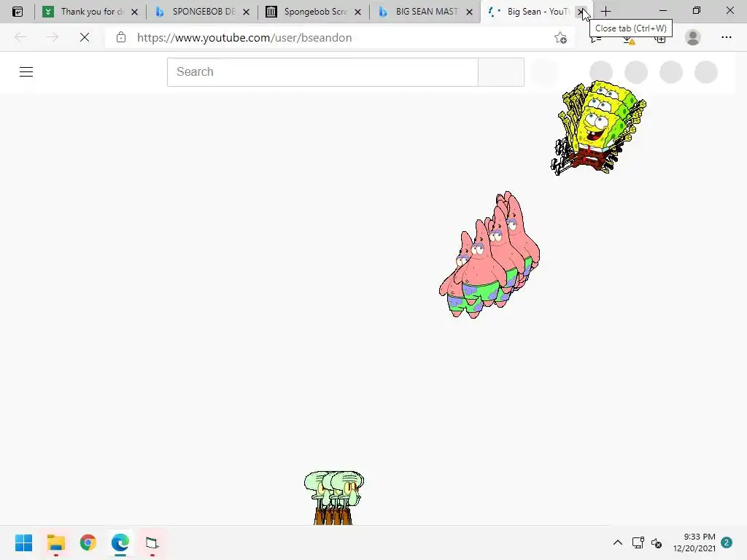Click the youtube.com address bar URL
This screenshot has width=747, height=560.
[x=244, y=38]
